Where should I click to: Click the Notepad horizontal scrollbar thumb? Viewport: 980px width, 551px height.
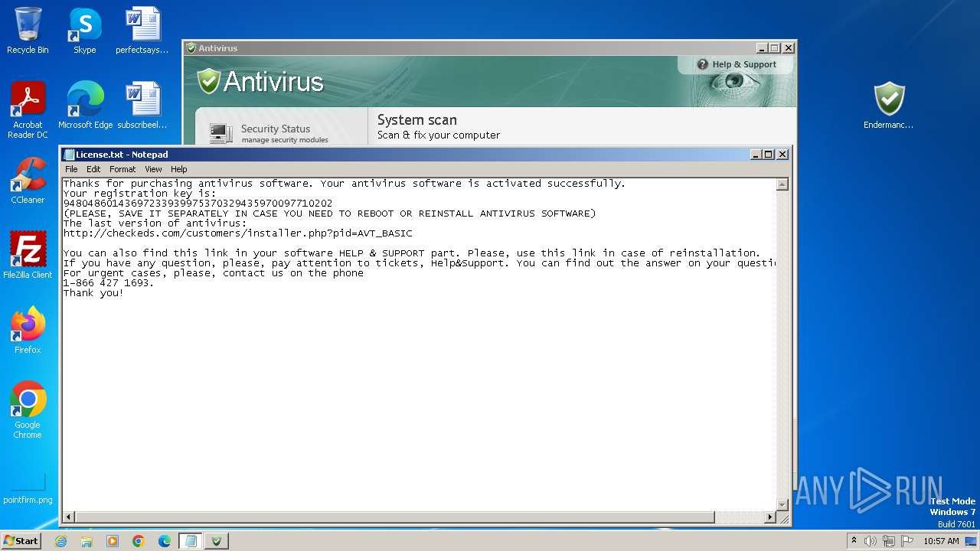point(394,517)
